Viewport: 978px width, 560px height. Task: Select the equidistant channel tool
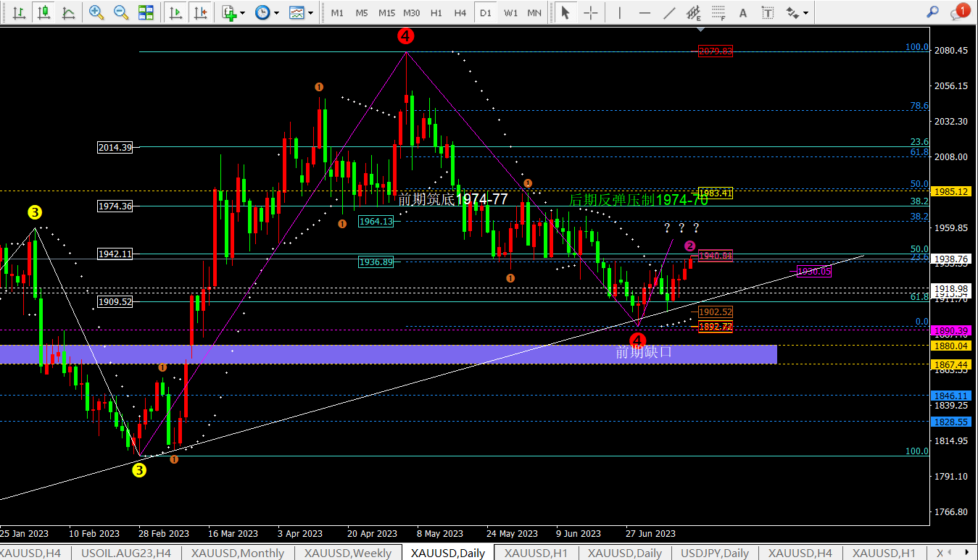pyautogui.click(x=694, y=12)
